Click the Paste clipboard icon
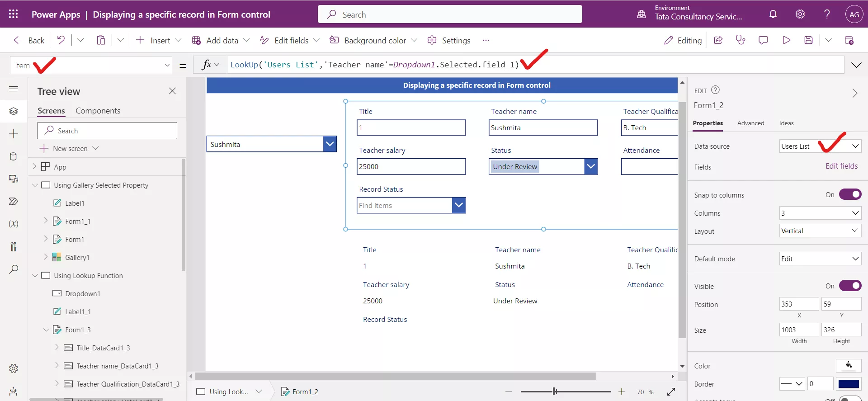This screenshot has height=401, width=868. pyautogui.click(x=101, y=40)
